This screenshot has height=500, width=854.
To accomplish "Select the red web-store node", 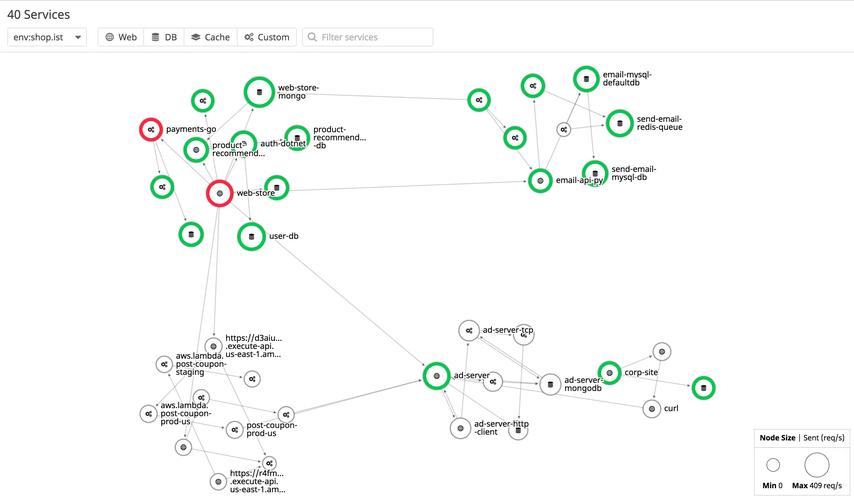I will pyautogui.click(x=220, y=193).
